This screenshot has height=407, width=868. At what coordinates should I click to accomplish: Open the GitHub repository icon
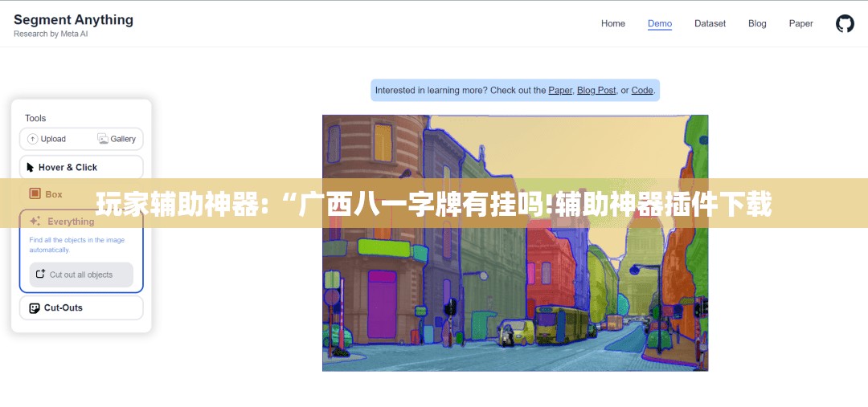click(x=845, y=23)
